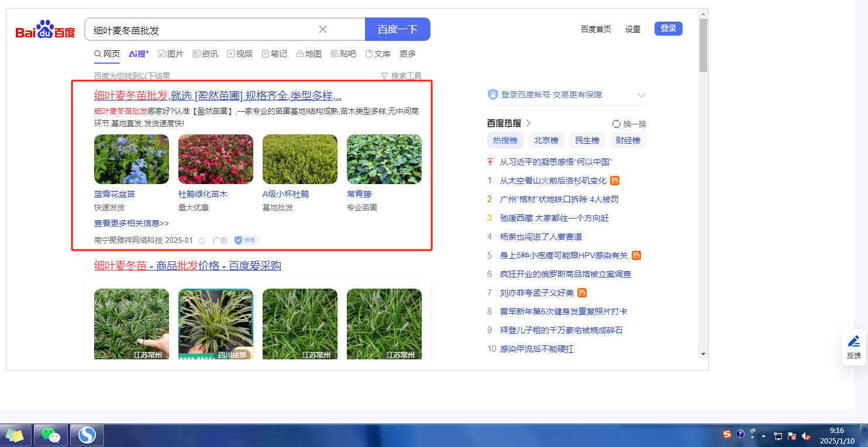Viewport: 868px width, 447px height.
Task: Click the 换一换 refresh icon in hot search
Action: (x=616, y=124)
